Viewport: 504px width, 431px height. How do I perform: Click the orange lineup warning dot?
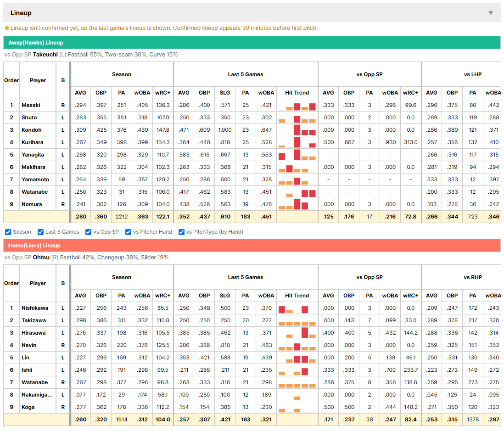pyautogui.click(x=7, y=28)
